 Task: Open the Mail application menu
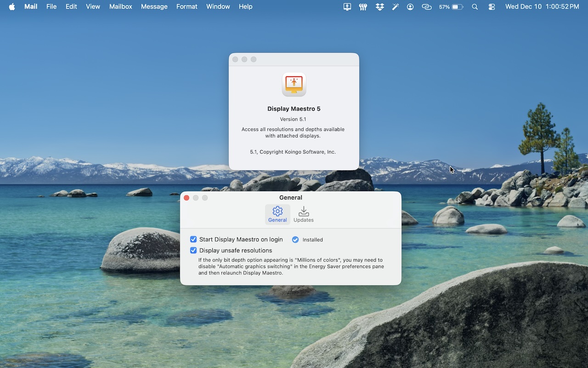[x=31, y=7]
